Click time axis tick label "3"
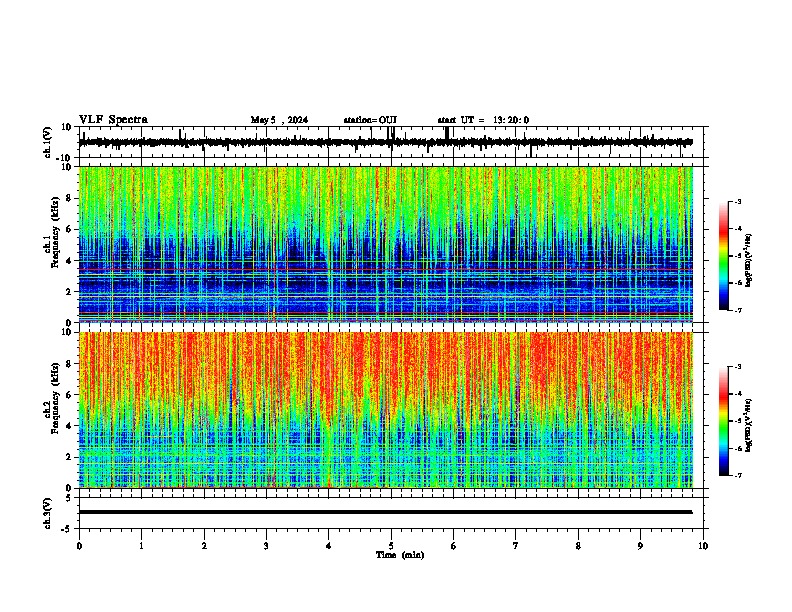792x612 pixels. 266,546
